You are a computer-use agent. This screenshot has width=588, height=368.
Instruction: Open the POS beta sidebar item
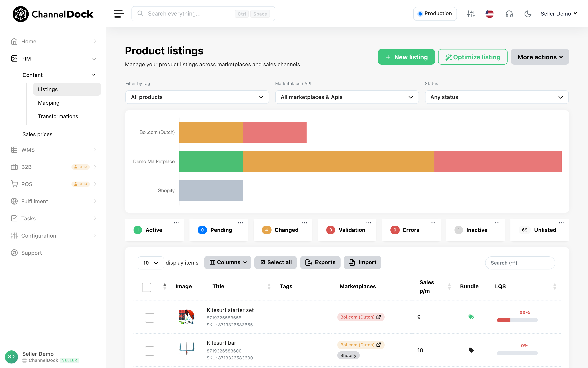[53, 184]
